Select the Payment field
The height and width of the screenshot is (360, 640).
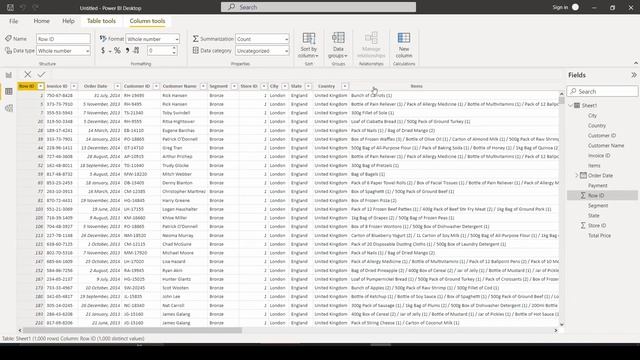click(x=598, y=185)
